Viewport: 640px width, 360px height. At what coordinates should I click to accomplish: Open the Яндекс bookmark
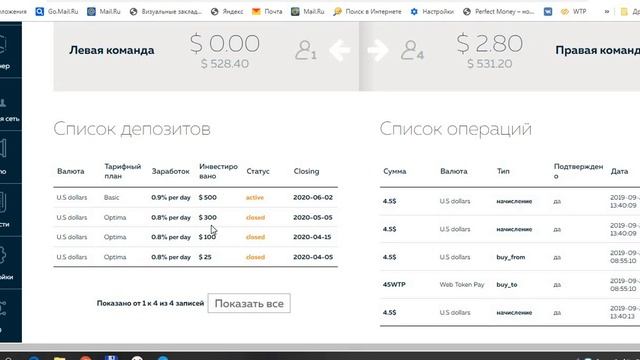227,11
